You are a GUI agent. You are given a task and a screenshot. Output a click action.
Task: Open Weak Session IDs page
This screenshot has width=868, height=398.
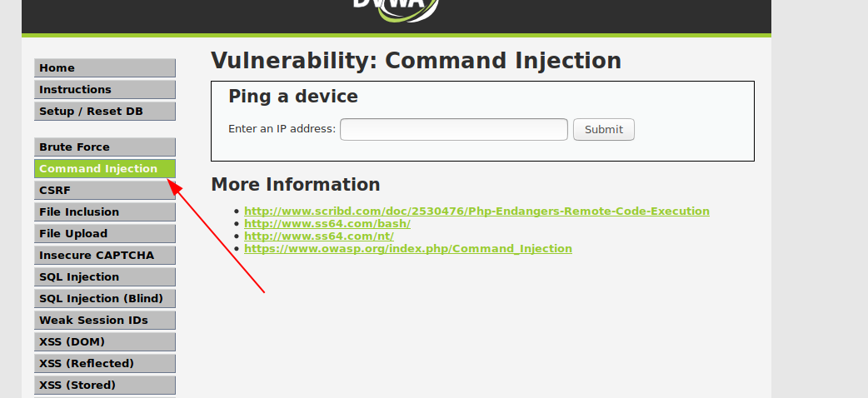105,320
